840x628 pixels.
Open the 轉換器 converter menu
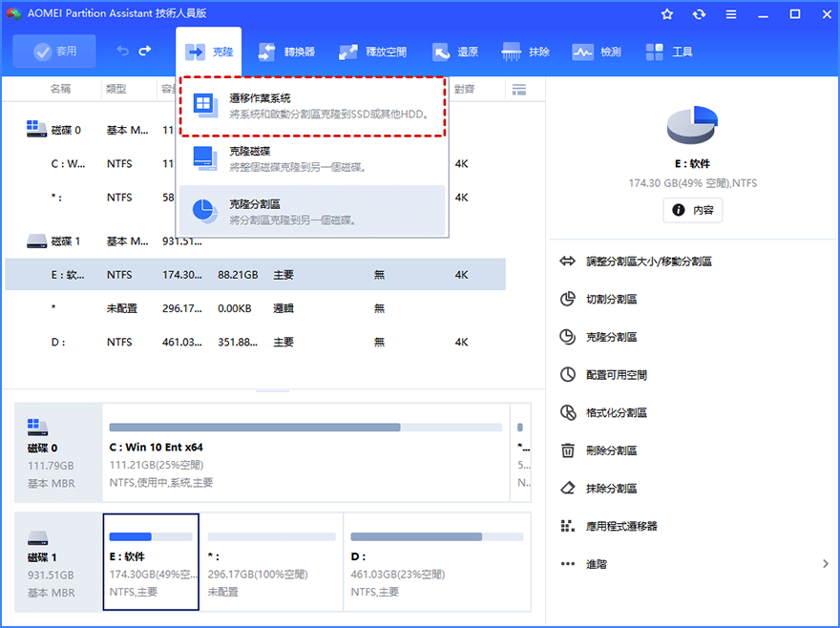[286, 52]
